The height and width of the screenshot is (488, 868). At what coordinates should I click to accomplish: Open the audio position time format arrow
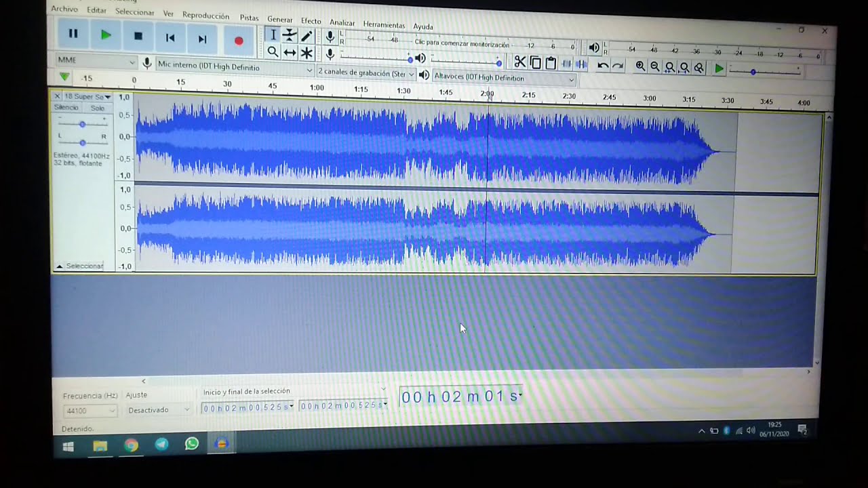point(520,396)
